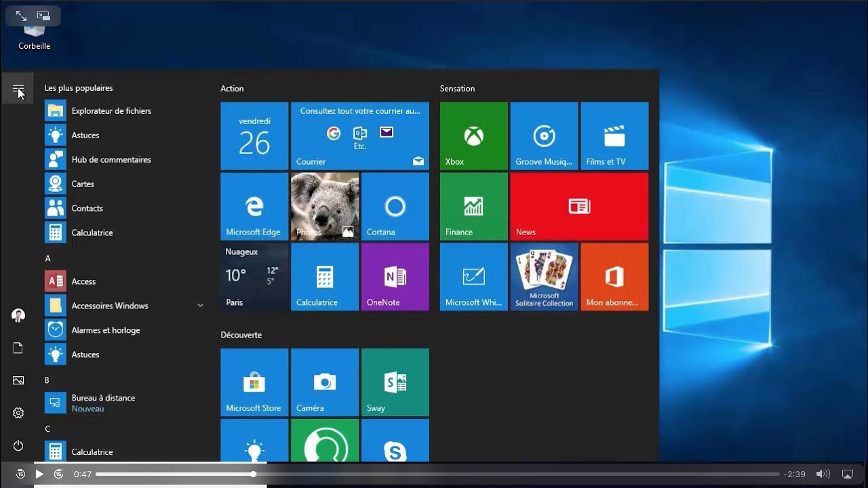Open the Caméra tile

[325, 382]
